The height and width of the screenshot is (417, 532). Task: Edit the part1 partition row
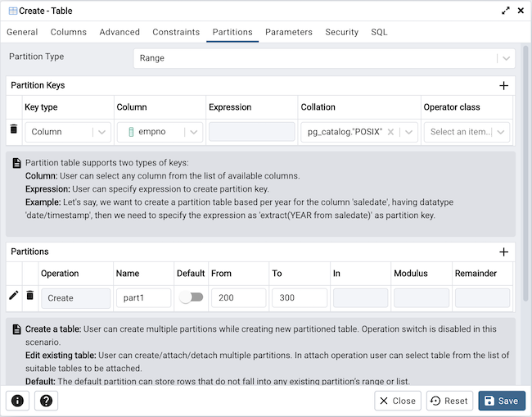(13, 296)
